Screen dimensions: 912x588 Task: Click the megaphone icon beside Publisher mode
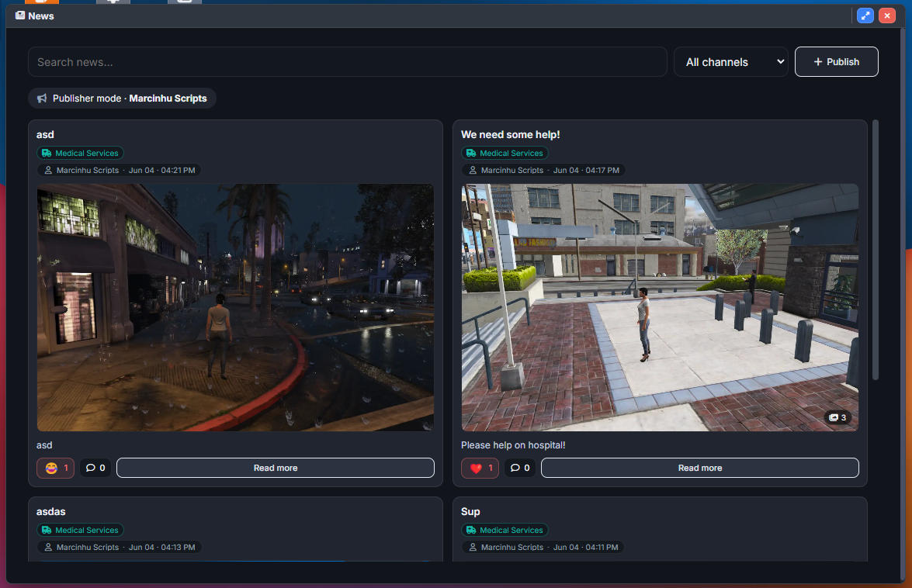click(x=42, y=99)
